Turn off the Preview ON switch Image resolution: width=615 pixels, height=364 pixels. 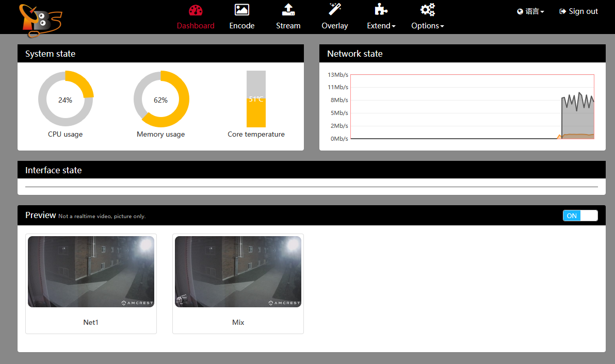pos(580,216)
